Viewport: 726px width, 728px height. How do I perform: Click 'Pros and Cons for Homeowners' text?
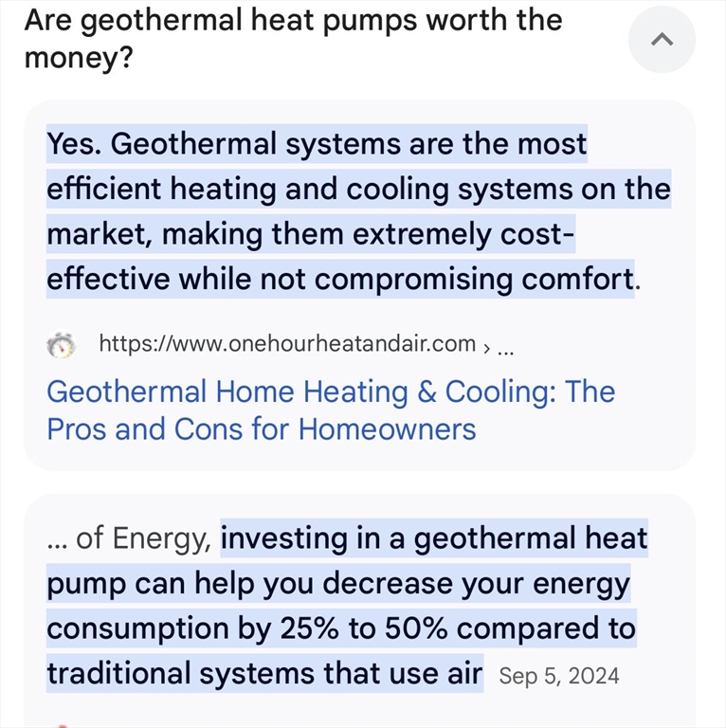coord(262,429)
